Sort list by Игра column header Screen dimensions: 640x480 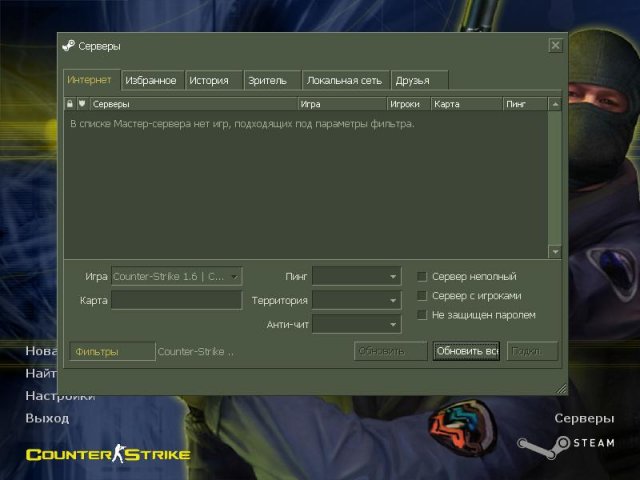click(x=342, y=104)
